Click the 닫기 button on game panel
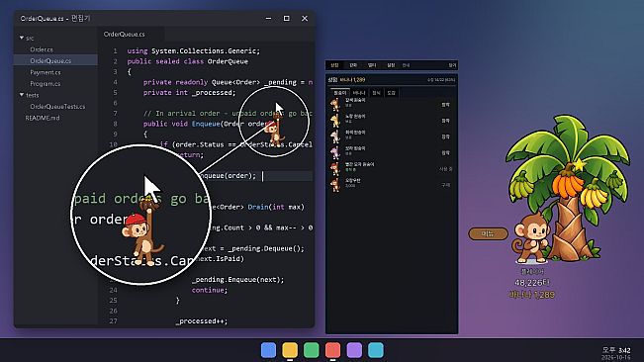This screenshot has width=644, height=362. pyautogui.click(x=452, y=65)
